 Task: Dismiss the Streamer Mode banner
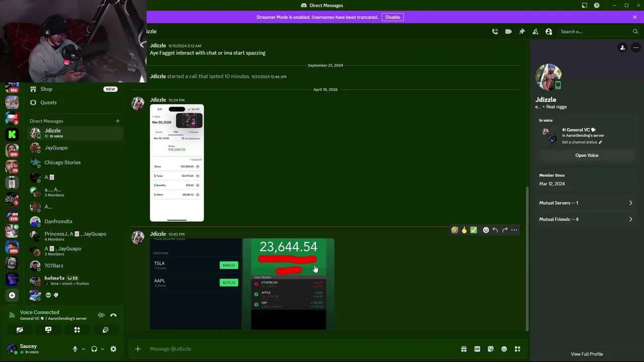635,17
